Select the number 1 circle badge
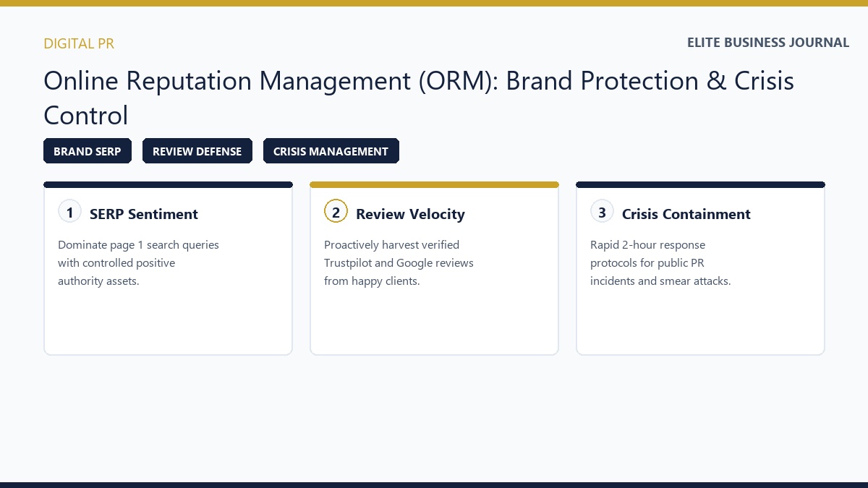This screenshot has height=488, width=868. click(70, 212)
